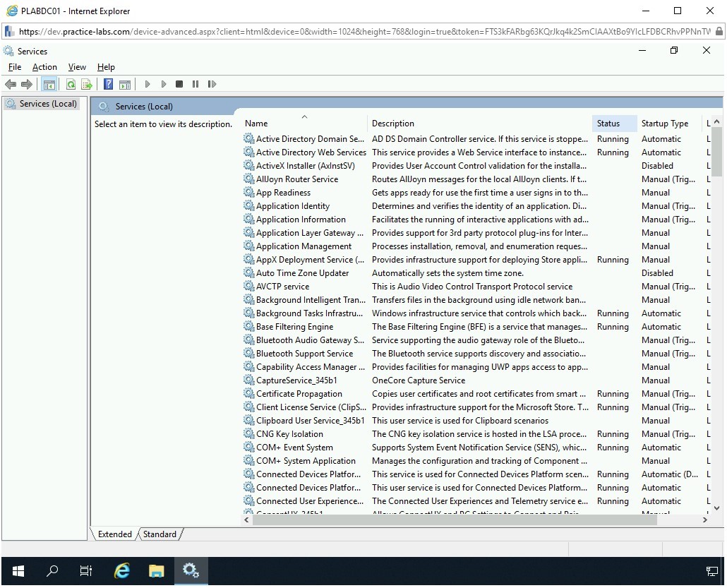Open File Explorer from the taskbar
Viewport: 727px width, 588px height.
(156, 571)
